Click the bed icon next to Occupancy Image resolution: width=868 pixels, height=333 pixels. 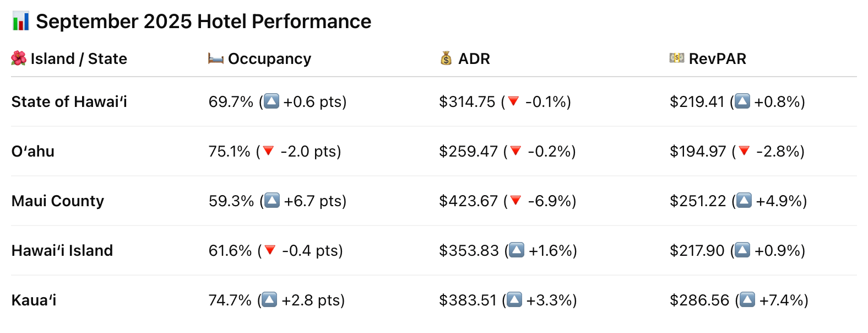pyautogui.click(x=216, y=58)
